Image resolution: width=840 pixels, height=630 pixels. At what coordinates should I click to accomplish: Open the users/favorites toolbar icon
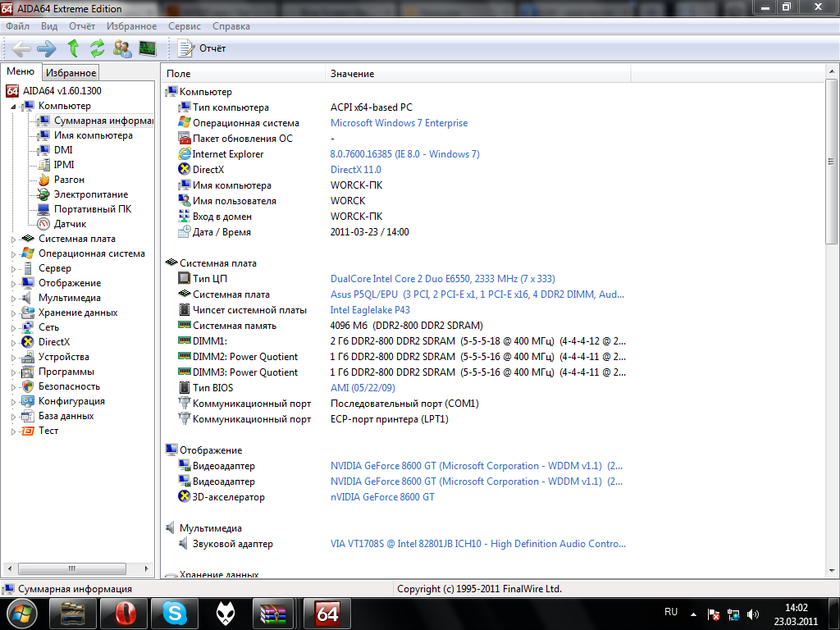tap(122, 48)
